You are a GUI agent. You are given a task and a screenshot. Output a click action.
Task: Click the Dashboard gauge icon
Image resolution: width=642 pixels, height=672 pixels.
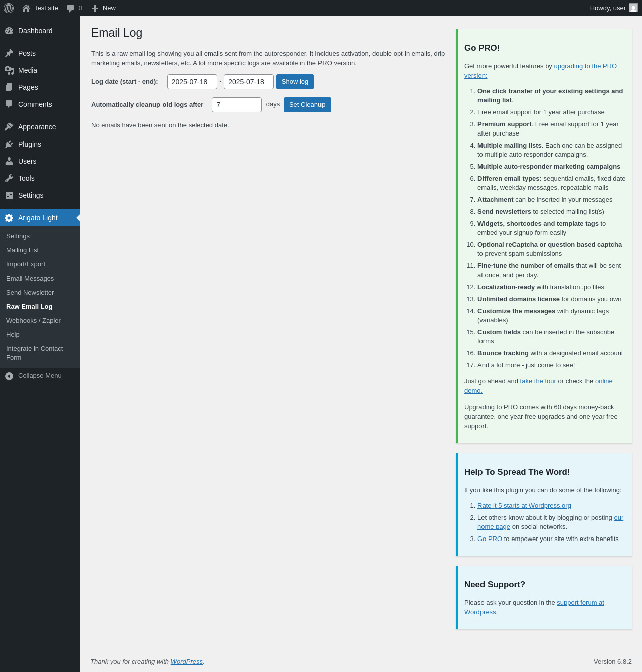pyautogui.click(x=9, y=31)
